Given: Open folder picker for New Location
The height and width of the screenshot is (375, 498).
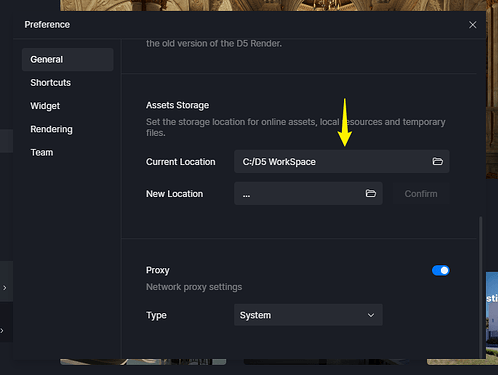Looking at the screenshot, I should coord(371,193).
